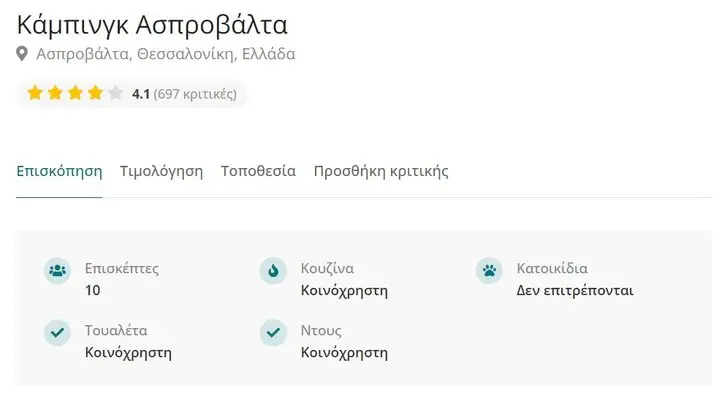Click the location pin icon
Viewport: 727px width, 404px height.
[x=22, y=54]
